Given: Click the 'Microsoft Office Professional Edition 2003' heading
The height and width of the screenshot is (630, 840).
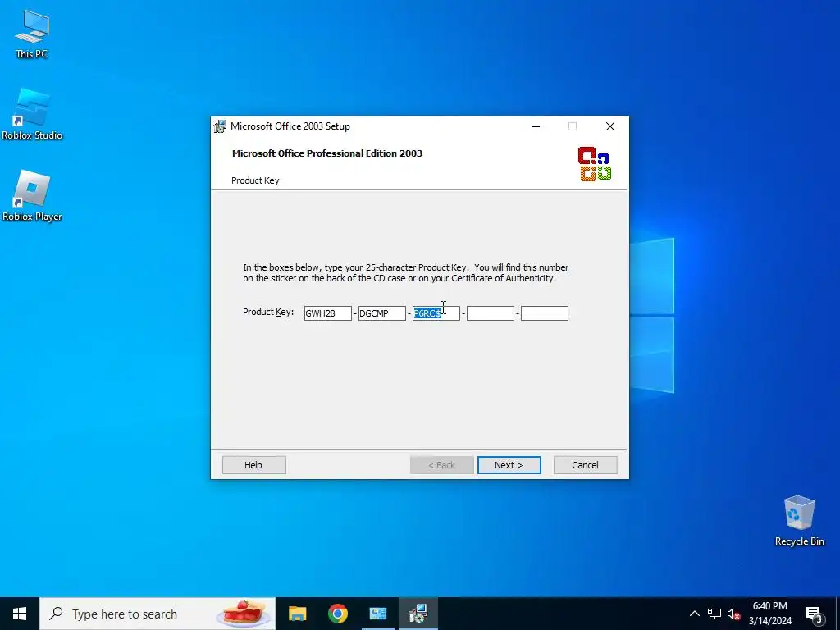Looking at the screenshot, I should [x=327, y=153].
